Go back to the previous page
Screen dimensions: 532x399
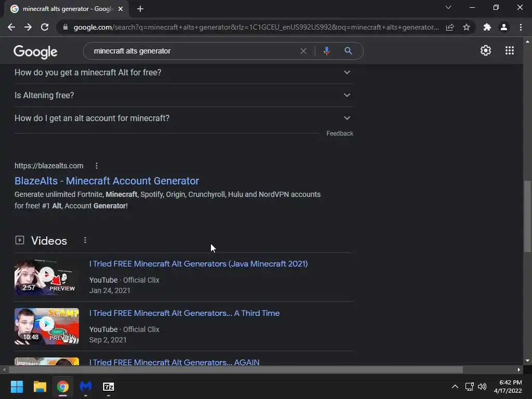coord(11,27)
